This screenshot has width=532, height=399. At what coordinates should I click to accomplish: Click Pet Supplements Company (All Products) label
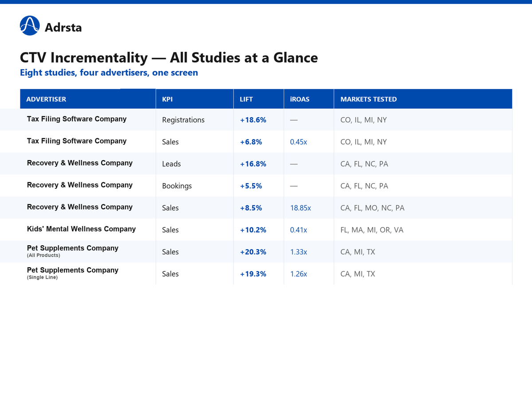pos(73,251)
